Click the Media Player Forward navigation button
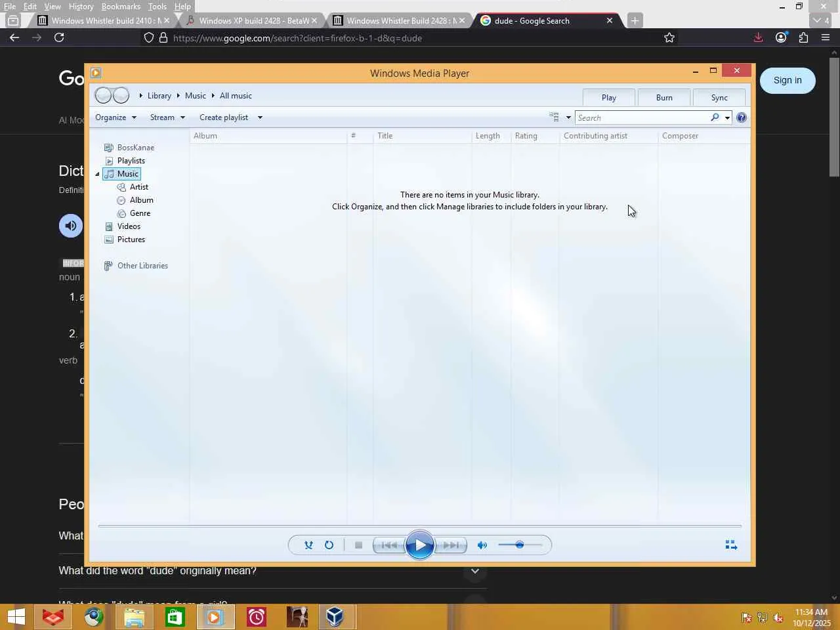The width and height of the screenshot is (840, 630). tap(121, 96)
